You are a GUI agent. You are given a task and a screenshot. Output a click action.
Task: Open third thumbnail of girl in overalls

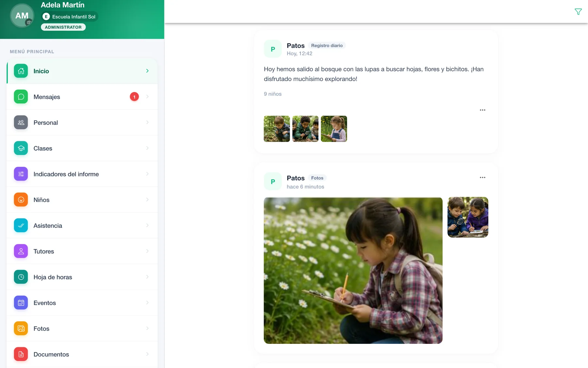pyautogui.click(x=334, y=129)
